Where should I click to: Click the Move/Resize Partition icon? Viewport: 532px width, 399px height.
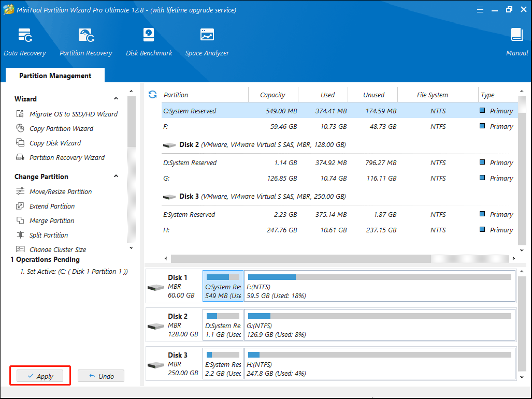click(x=20, y=191)
